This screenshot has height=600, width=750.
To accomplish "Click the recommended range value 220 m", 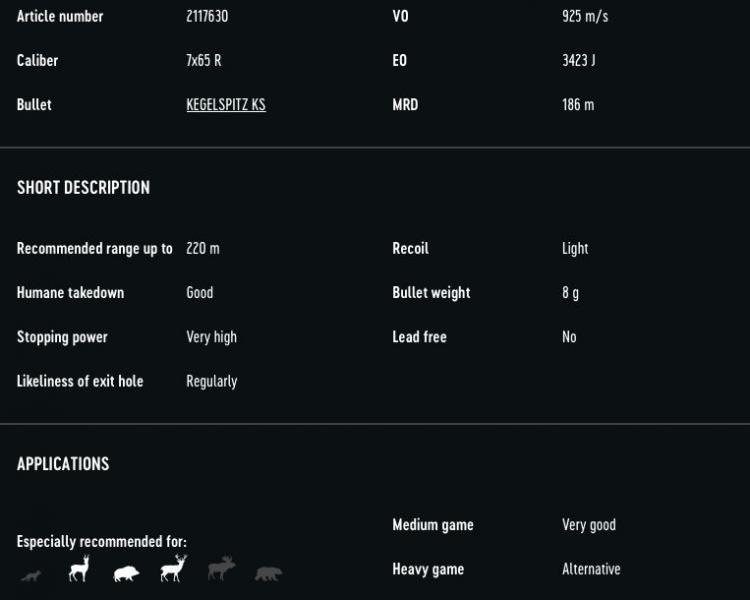I will point(203,249).
